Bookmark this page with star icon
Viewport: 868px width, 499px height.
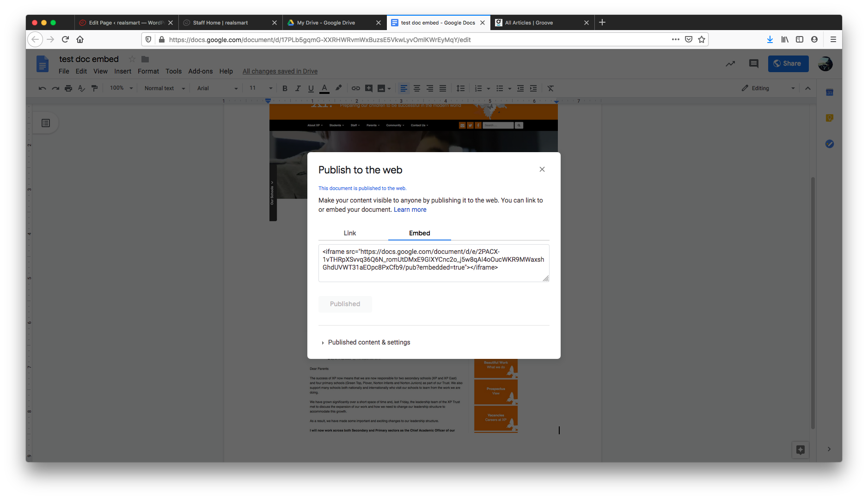(x=702, y=39)
